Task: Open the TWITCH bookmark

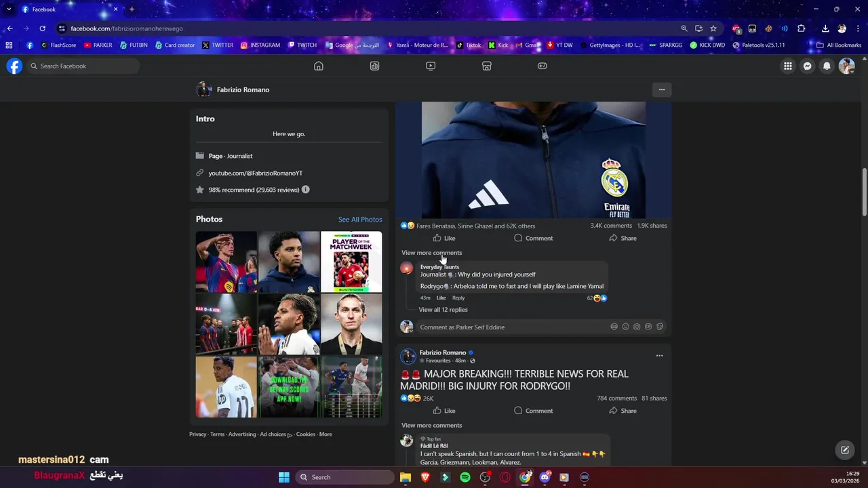Action: pos(302,45)
